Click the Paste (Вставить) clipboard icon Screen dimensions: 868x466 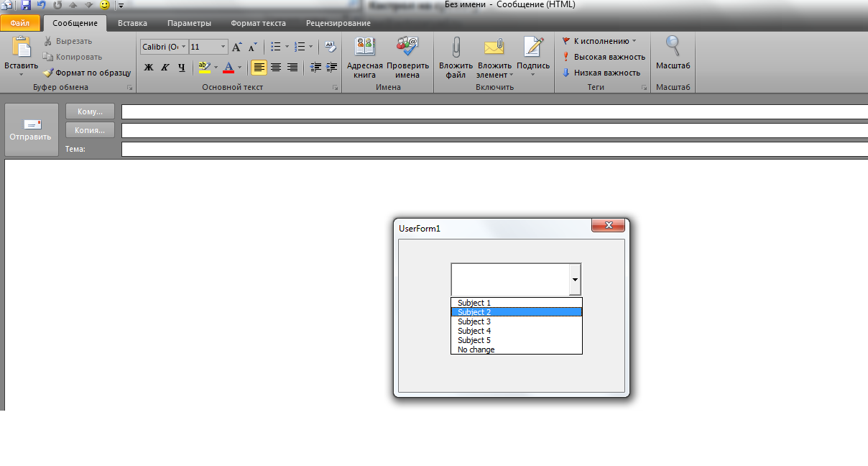[x=22, y=47]
